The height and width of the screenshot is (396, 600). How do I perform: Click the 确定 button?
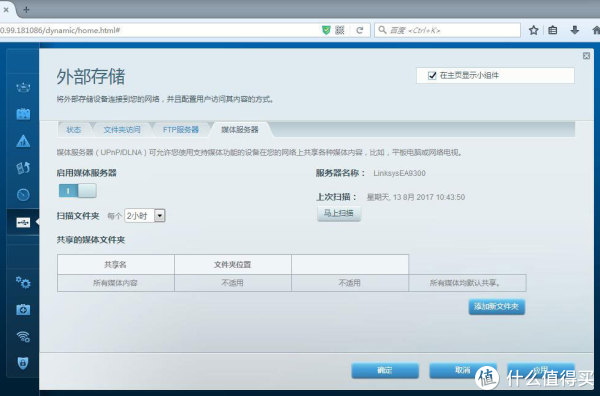385,370
